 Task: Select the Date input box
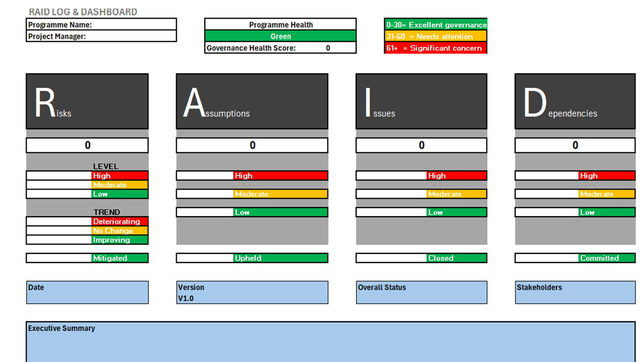[87, 292]
